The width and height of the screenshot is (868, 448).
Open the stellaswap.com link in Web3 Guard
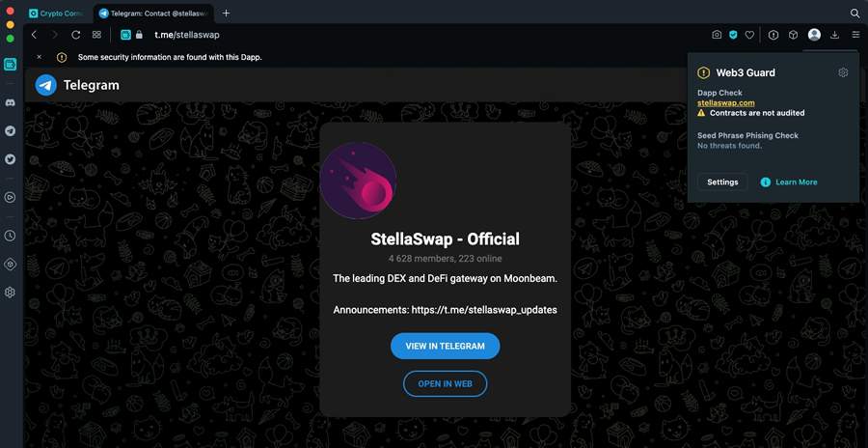tap(725, 102)
